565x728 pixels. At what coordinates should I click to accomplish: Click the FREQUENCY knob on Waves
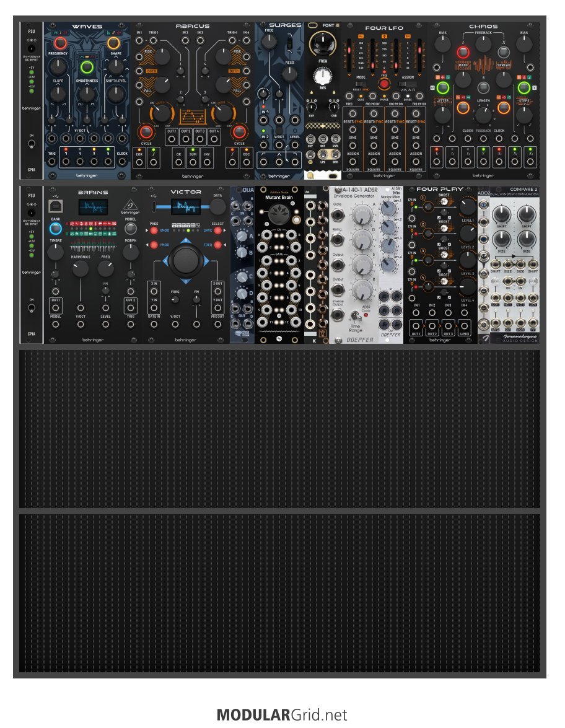point(58,67)
